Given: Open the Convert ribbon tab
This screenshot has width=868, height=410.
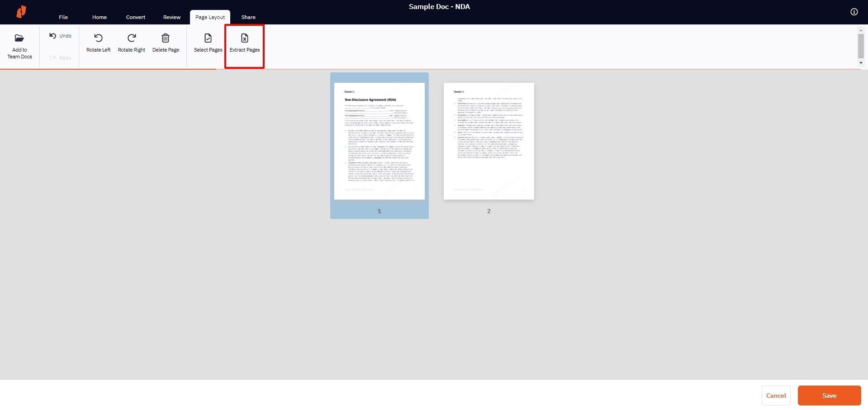Looking at the screenshot, I should 135,17.
